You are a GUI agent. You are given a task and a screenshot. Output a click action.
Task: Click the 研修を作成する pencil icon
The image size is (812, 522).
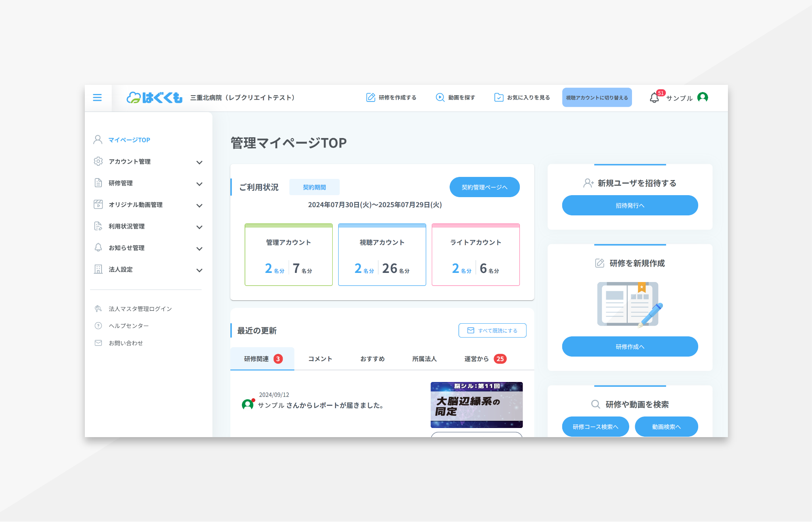click(370, 98)
